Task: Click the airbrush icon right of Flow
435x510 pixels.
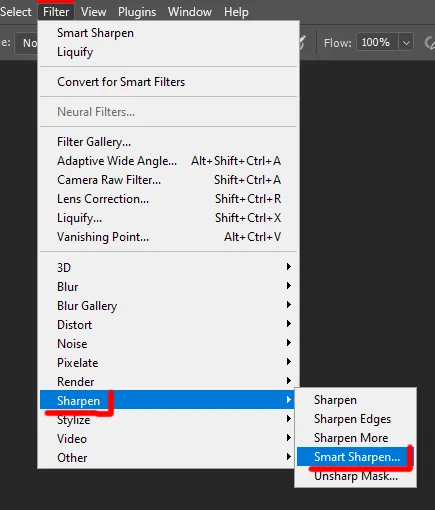Action: coord(429,43)
